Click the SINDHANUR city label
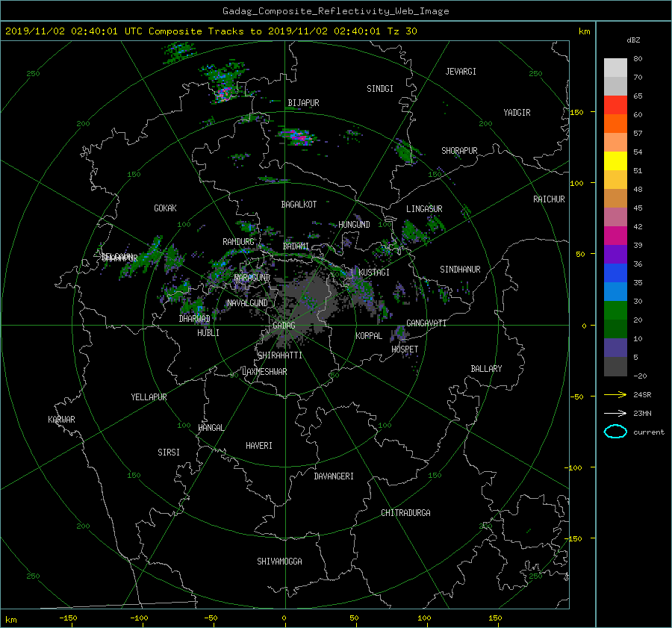672x628 pixels. [x=460, y=270]
